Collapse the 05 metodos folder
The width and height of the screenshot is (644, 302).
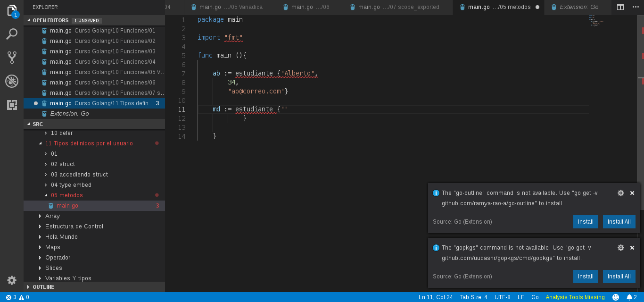pos(46,195)
